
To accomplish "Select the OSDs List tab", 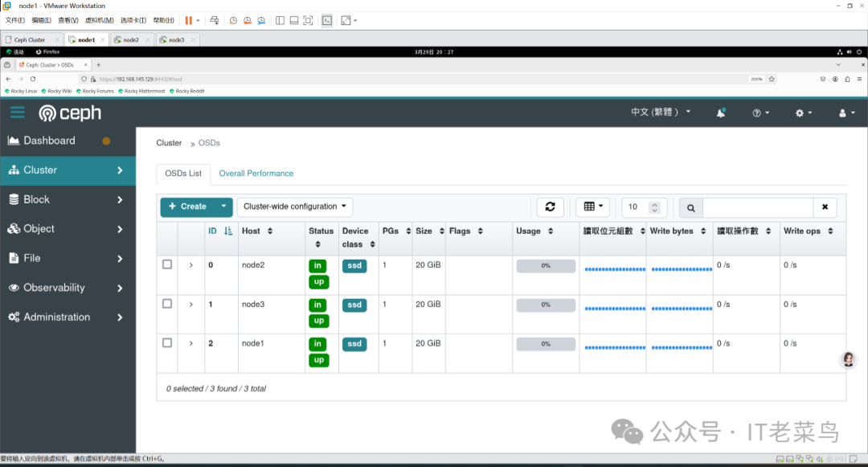I will pos(183,173).
